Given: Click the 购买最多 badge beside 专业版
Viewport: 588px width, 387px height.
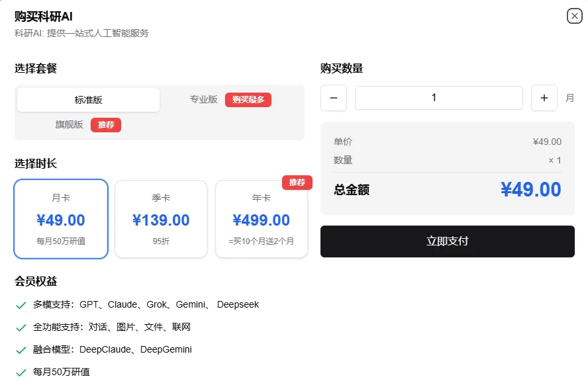Looking at the screenshot, I should pos(248,100).
